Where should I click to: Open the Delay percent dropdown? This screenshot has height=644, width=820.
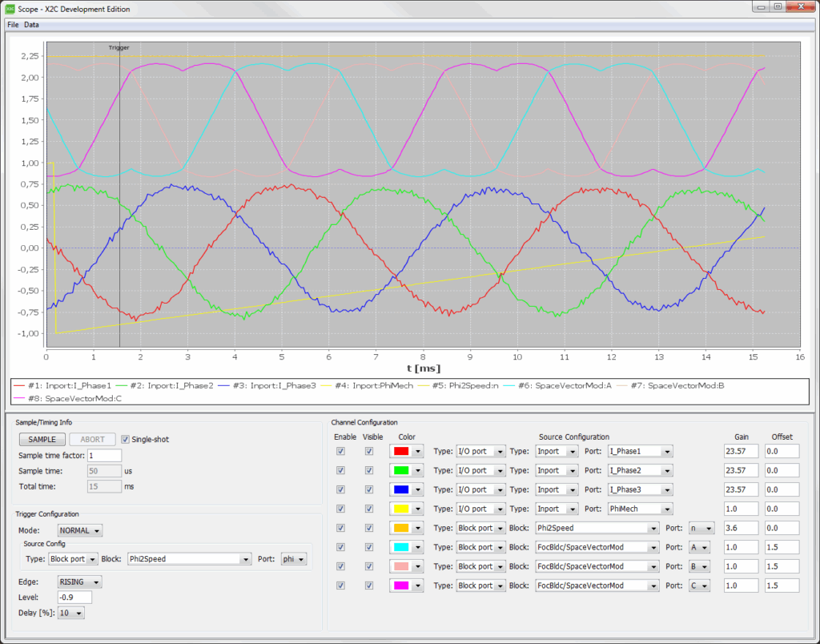point(70,613)
